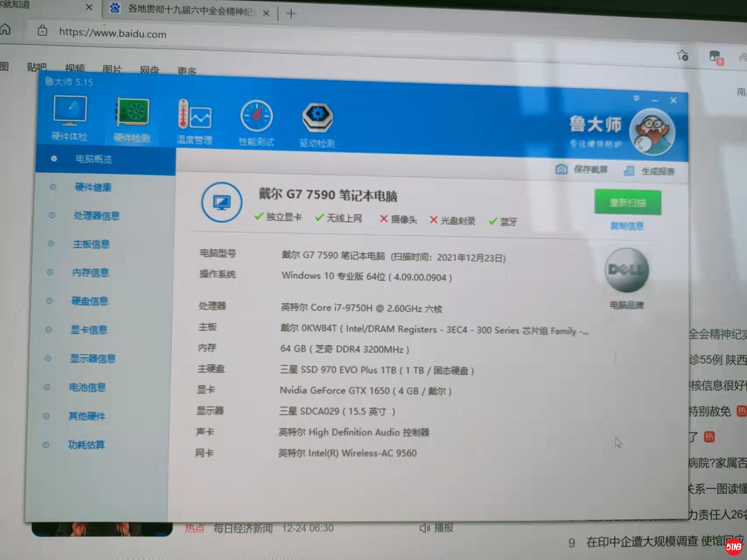Click the blue computer monitor circle icon
The height and width of the screenshot is (560, 747).
tap(222, 202)
